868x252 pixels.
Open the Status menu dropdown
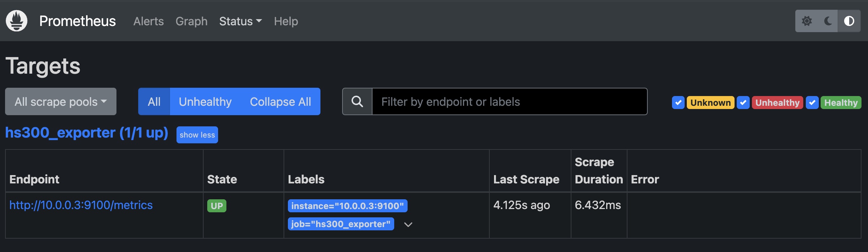click(240, 21)
